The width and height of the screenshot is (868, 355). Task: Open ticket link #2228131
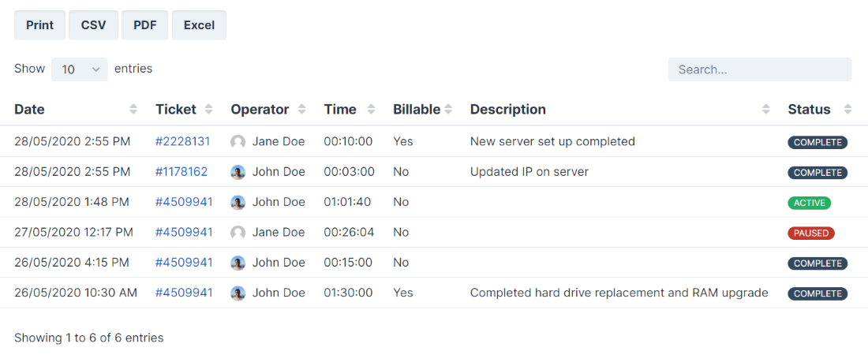[182, 142]
